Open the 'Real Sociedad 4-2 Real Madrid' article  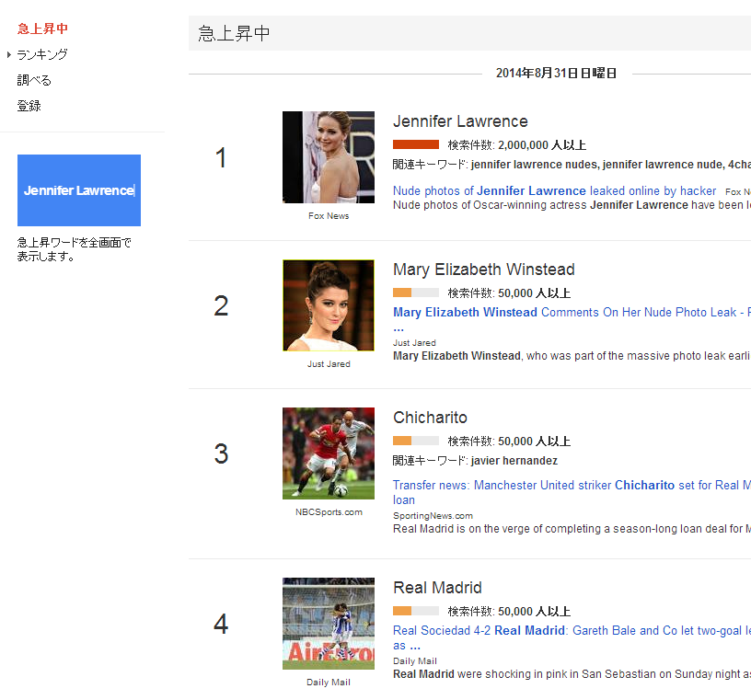(x=572, y=637)
